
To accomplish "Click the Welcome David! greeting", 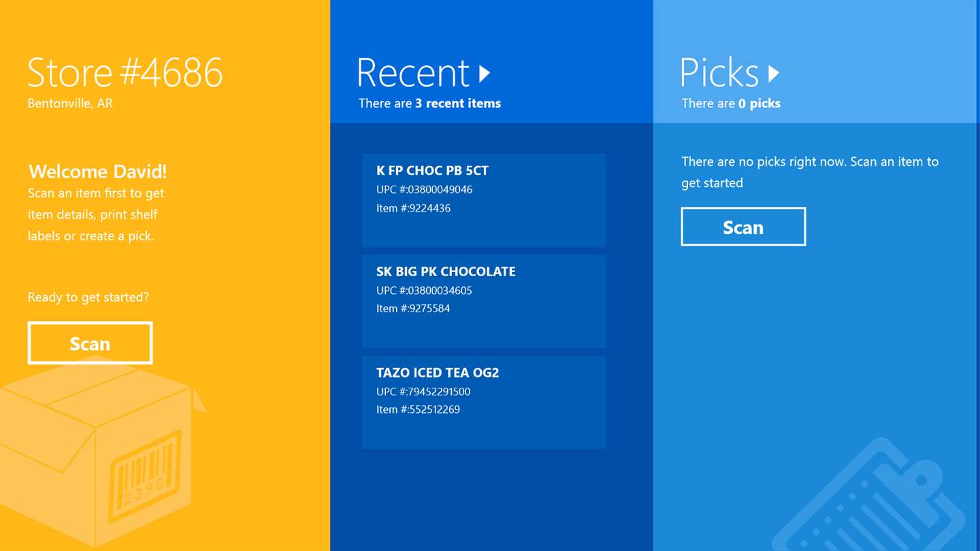I will tap(97, 171).
